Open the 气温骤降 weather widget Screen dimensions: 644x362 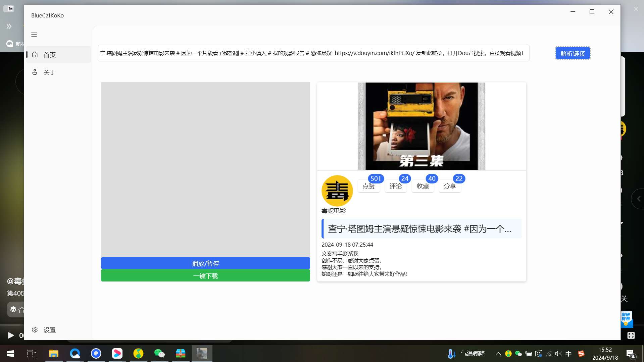pos(466,353)
